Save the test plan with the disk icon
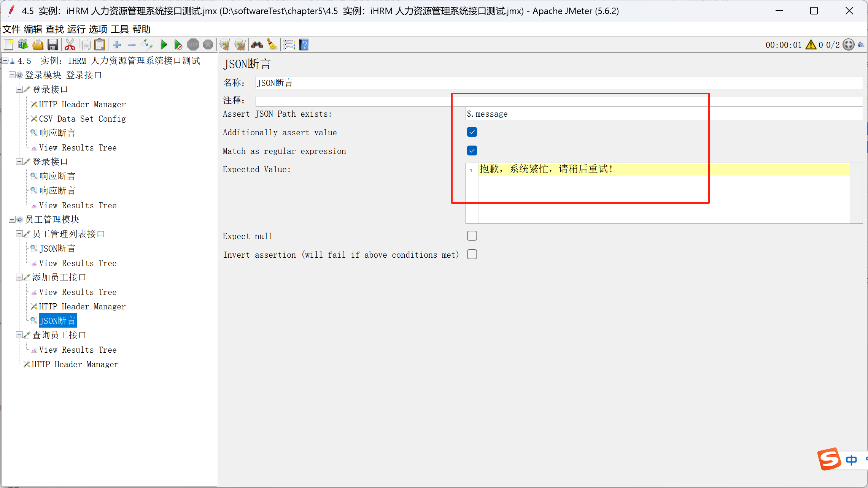This screenshot has width=868, height=488. (53, 44)
